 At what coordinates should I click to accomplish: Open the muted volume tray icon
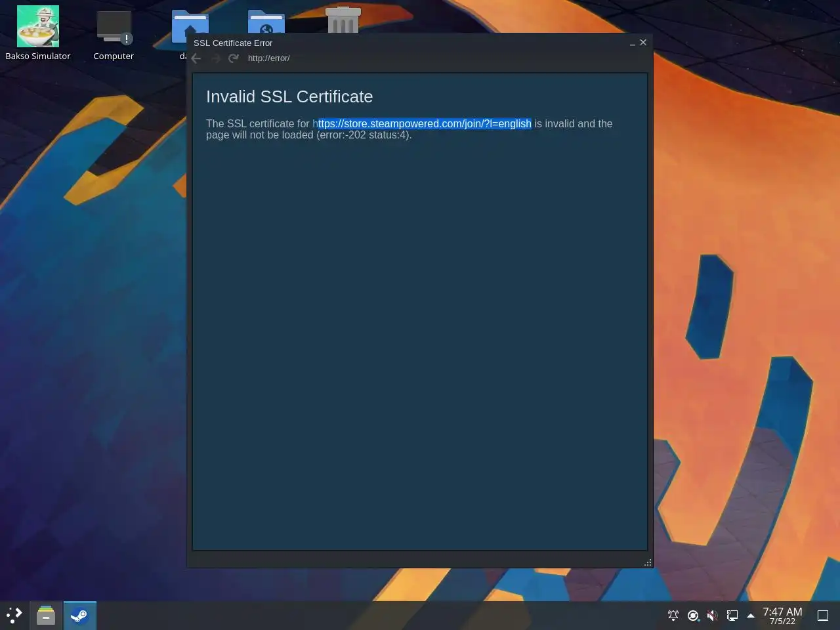coord(712,616)
